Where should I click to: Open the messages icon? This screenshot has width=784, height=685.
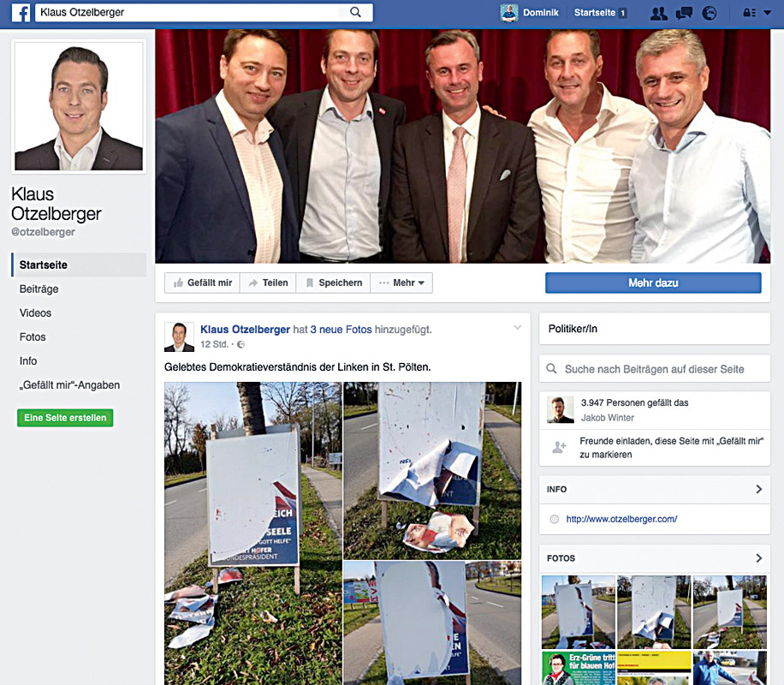[684, 14]
